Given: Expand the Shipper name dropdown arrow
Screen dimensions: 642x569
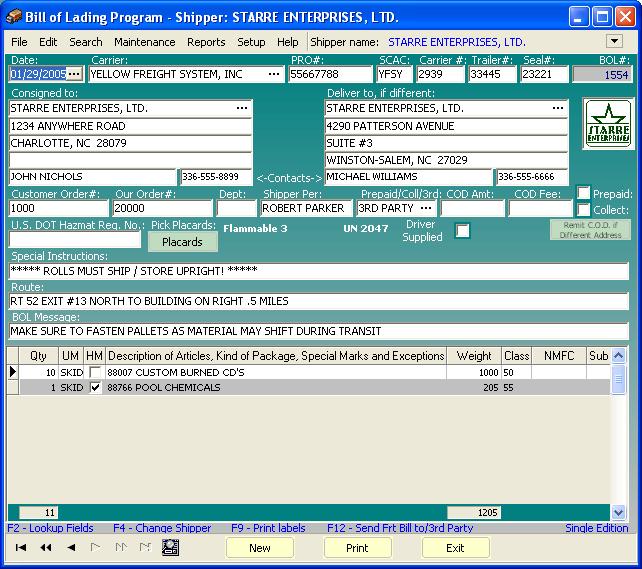Looking at the screenshot, I should tap(614, 41).
